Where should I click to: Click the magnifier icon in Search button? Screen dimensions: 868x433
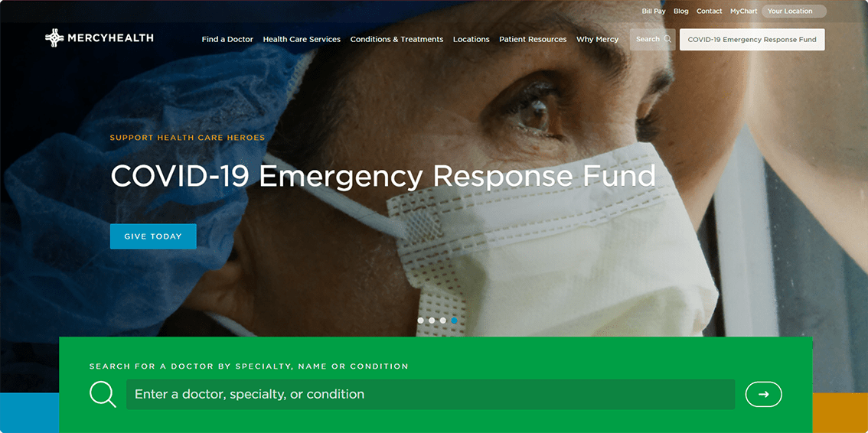click(667, 39)
